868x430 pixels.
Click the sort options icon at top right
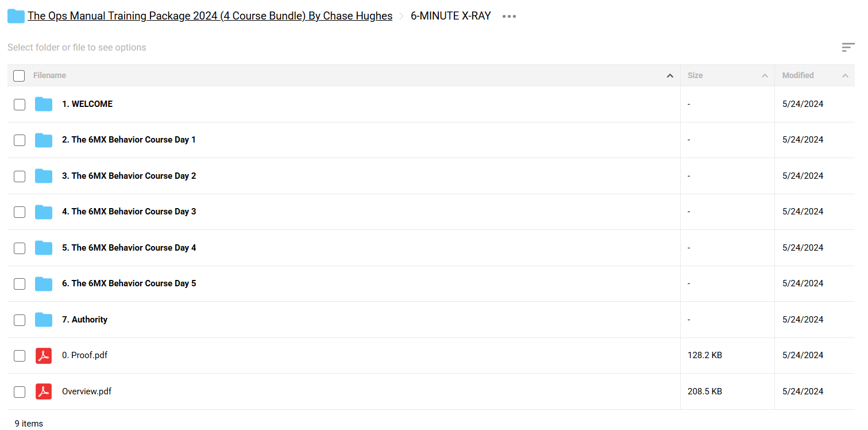[x=848, y=47]
